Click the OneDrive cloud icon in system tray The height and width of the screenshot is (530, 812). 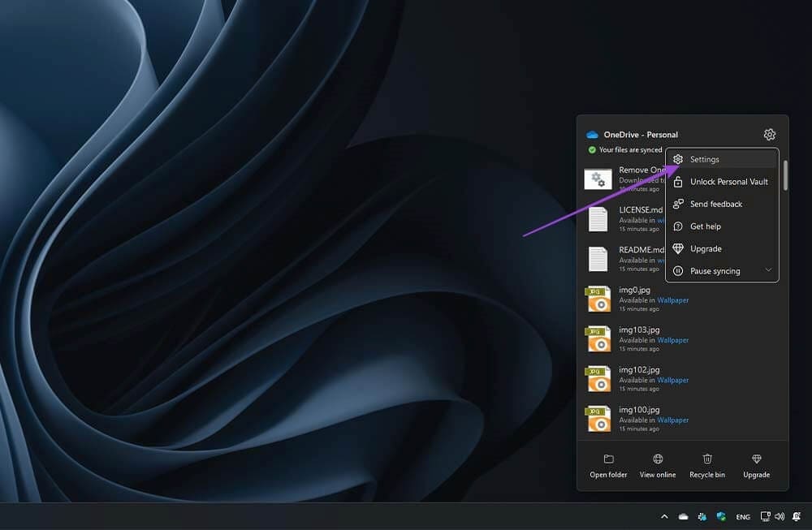[684, 516]
